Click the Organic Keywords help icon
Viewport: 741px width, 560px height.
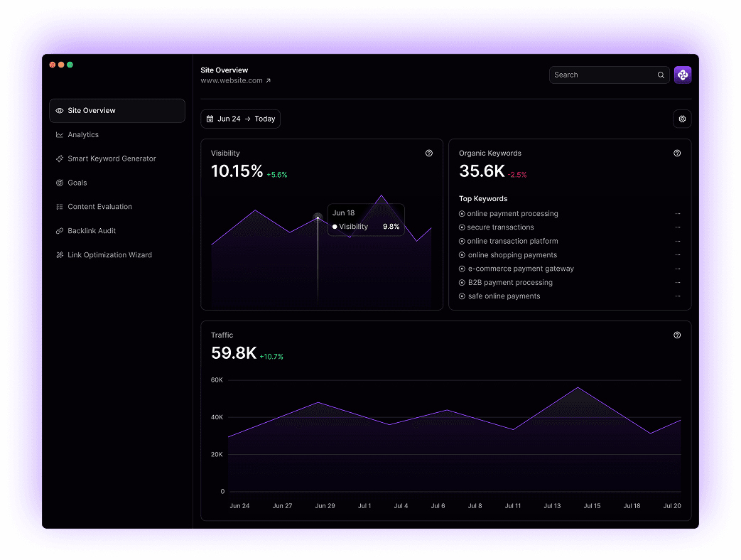tap(677, 154)
